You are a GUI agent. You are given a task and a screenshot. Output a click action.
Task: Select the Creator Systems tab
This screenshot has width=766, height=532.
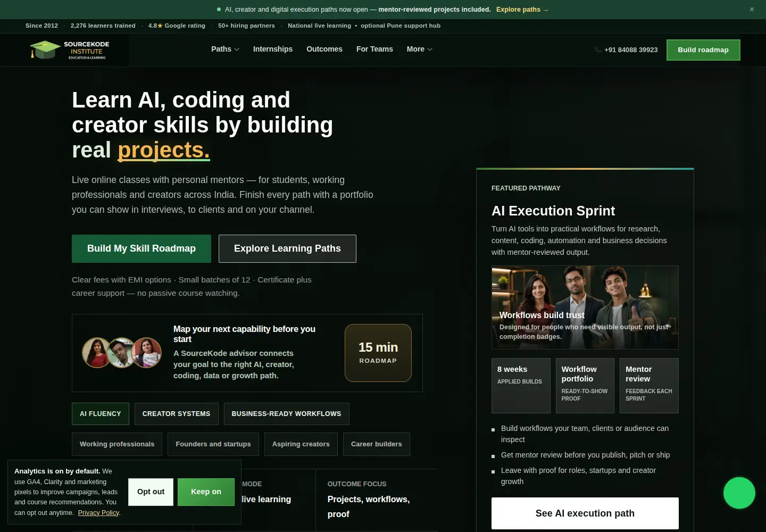pyautogui.click(x=177, y=414)
